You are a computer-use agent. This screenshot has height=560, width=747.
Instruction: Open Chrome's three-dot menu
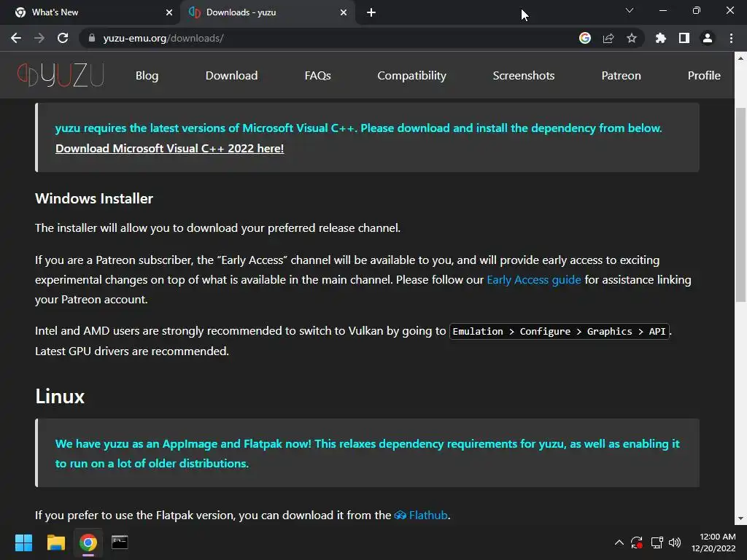point(731,38)
